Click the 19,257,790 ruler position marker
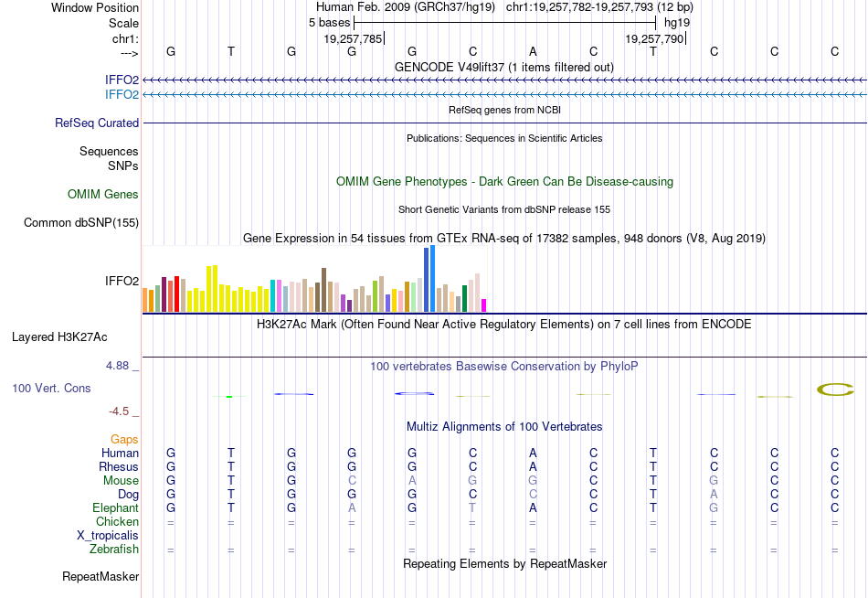Viewport: 868px width, 598px height. point(655,38)
